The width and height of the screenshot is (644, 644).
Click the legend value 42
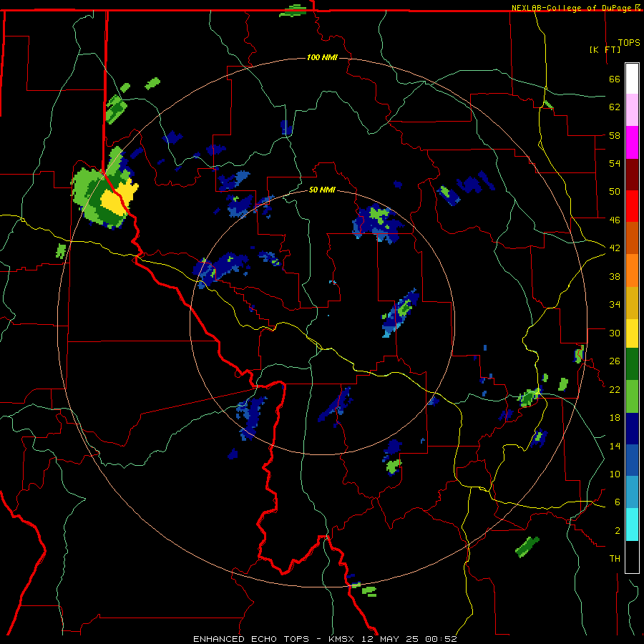coord(615,248)
